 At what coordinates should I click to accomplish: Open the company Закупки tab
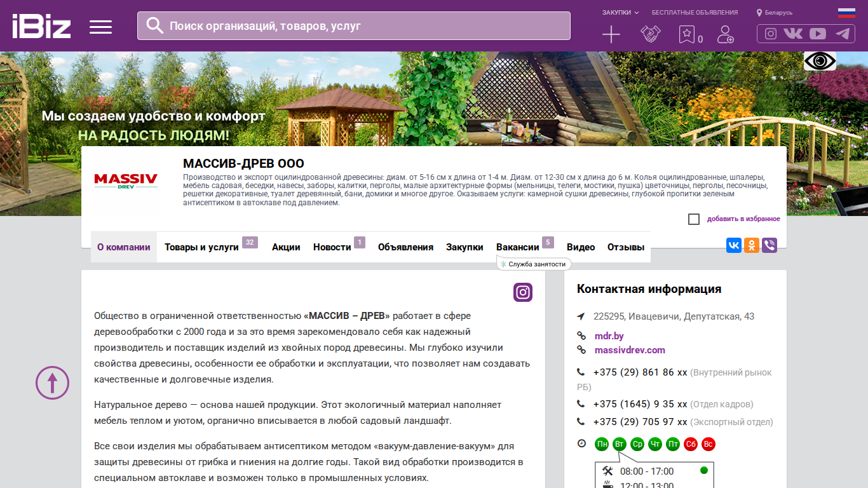click(465, 247)
